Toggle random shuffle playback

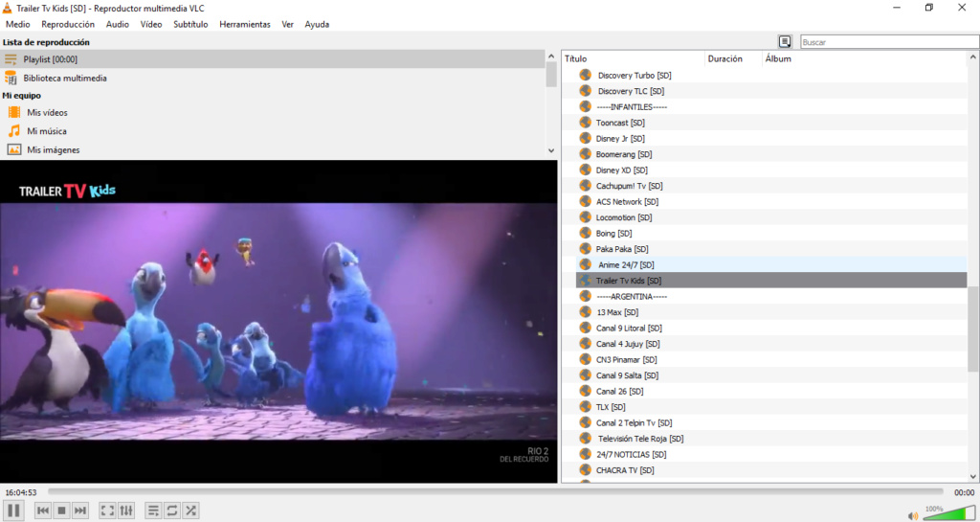pyautogui.click(x=190, y=511)
